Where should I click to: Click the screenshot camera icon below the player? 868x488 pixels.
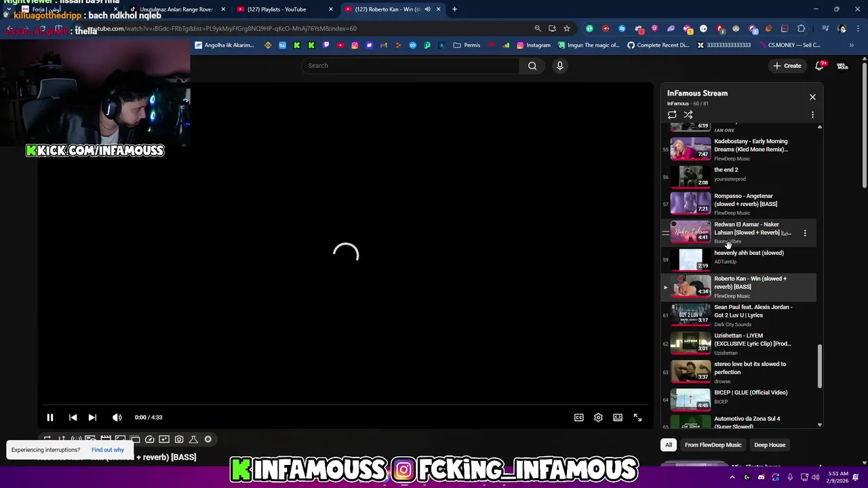click(x=179, y=439)
